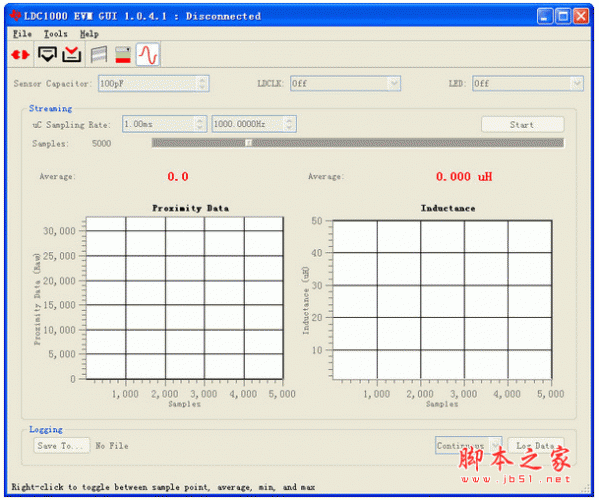Image resolution: width=599 pixels, height=500 pixels.
Task: Click the red connect/disconnect arrows icon
Action: (20, 55)
